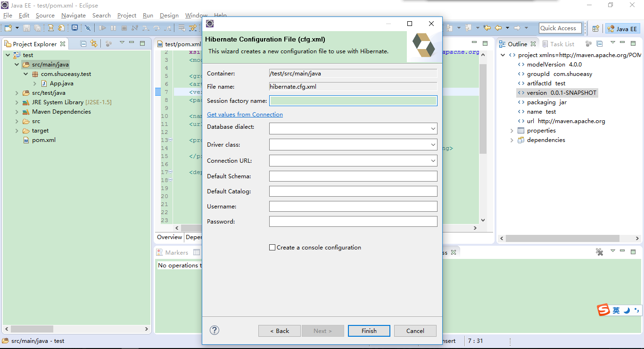
Task: Click the Open Perspective icon
Action: click(595, 28)
